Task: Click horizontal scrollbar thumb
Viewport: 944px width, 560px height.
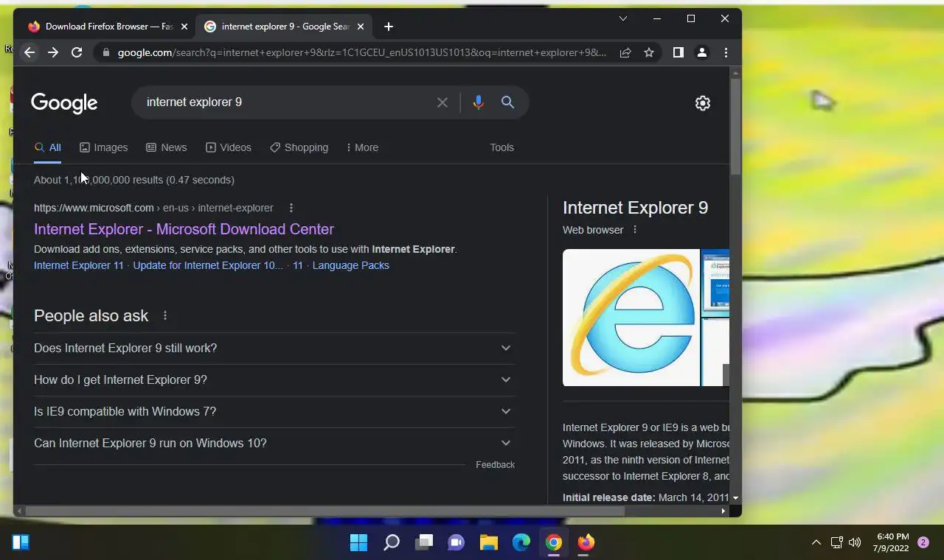Action: click(324, 511)
